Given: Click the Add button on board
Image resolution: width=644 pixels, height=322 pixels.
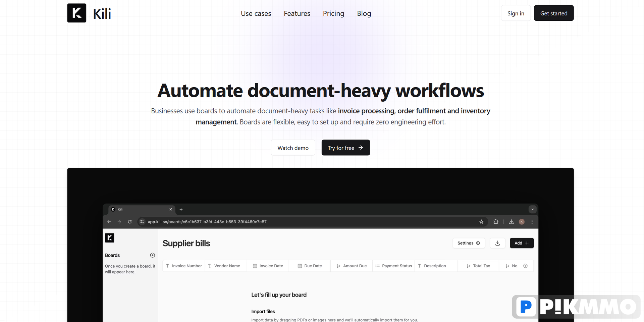Looking at the screenshot, I should coord(522,243).
